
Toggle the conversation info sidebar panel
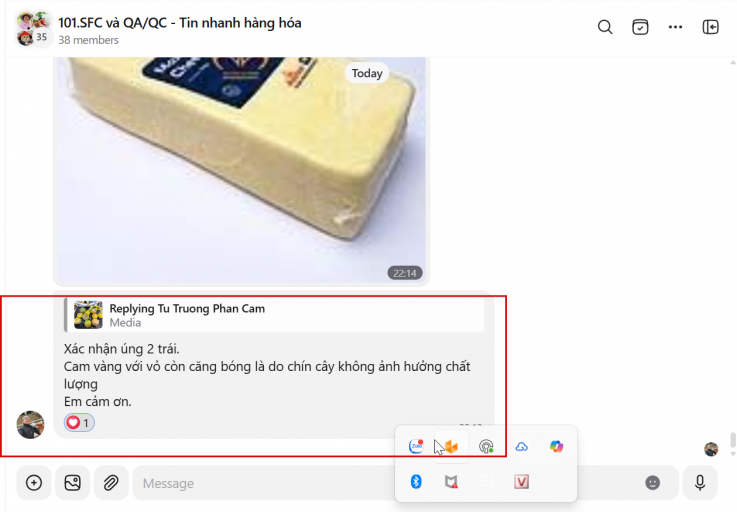tap(711, 27)
